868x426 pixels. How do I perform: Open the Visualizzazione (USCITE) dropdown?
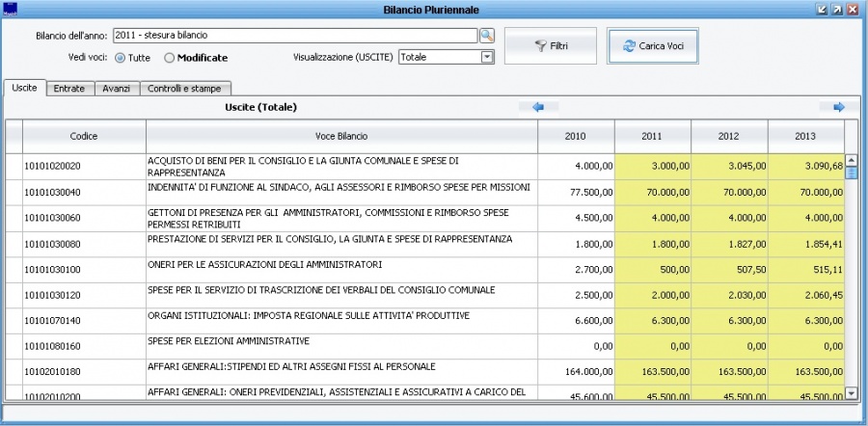pyautogui.click(x=487, y=58)
